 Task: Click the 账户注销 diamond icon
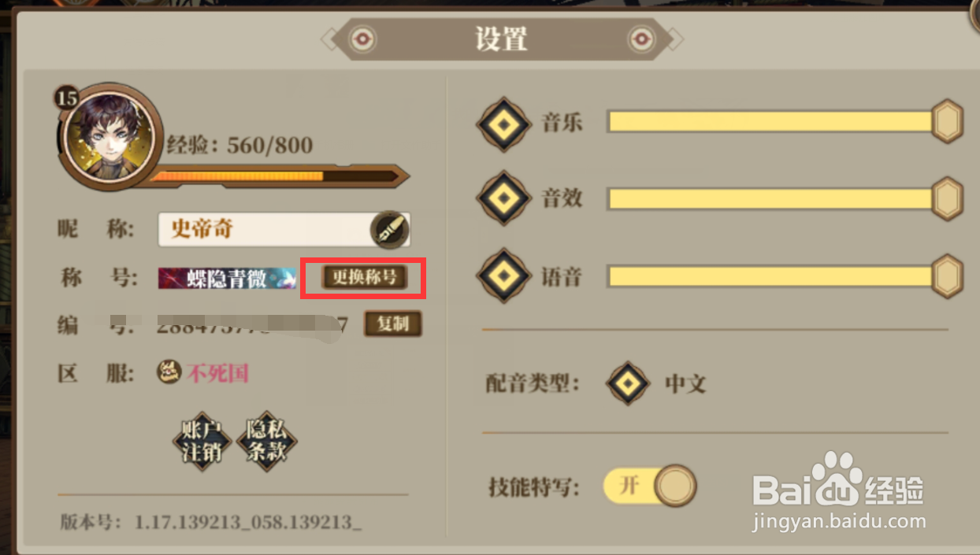(x=202, y=441)
